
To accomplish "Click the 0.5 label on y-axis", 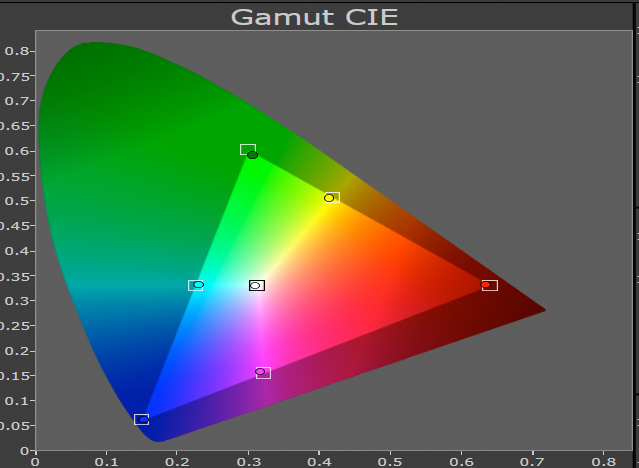I will point(17,201).
